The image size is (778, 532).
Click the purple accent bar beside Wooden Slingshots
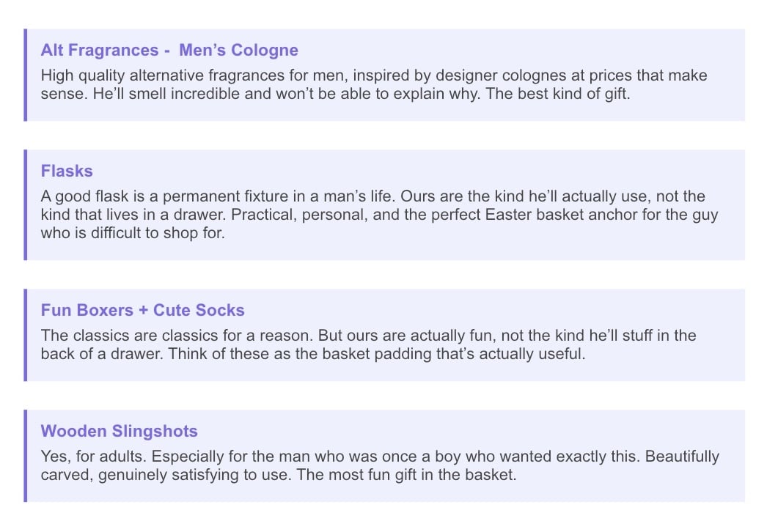25,456
